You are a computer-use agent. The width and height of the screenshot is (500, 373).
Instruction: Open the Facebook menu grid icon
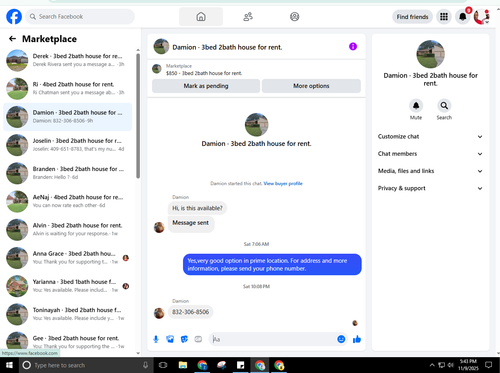tap(444, 17)
